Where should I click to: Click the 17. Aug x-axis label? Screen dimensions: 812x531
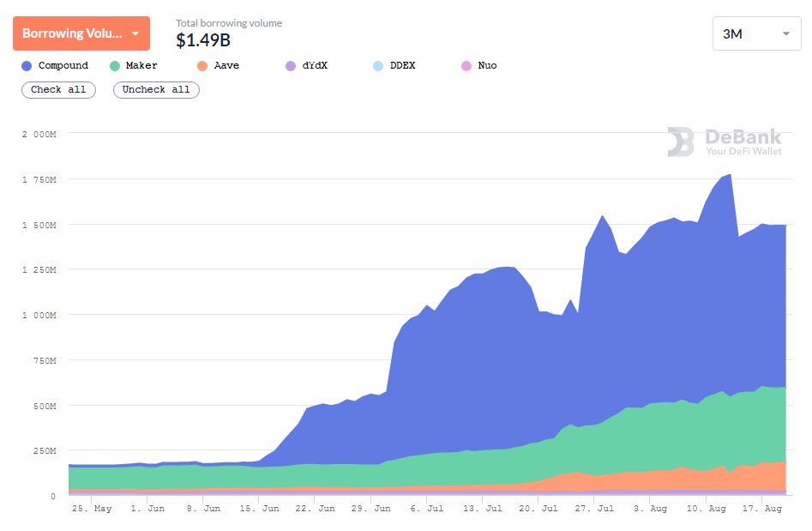[x=761, y=509]
